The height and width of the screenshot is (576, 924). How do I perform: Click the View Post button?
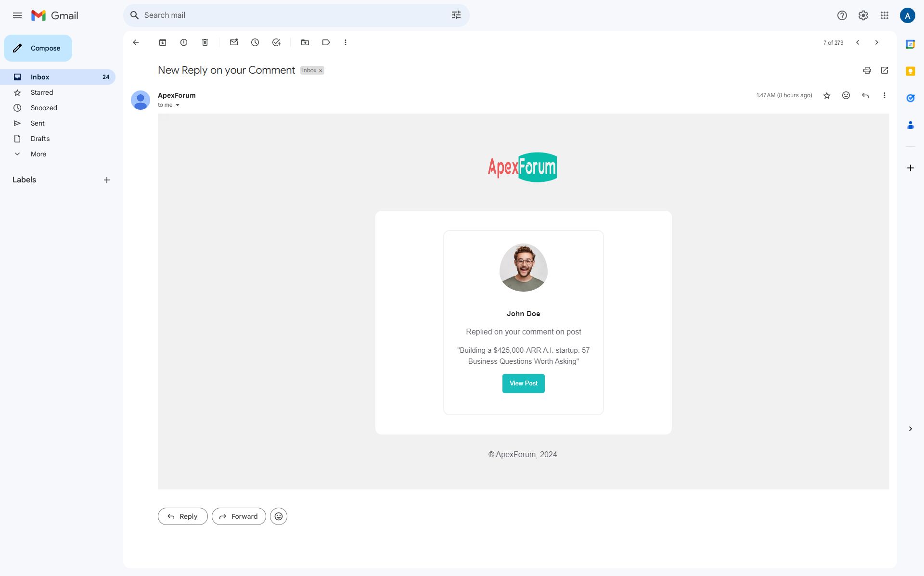pos(523,384)
